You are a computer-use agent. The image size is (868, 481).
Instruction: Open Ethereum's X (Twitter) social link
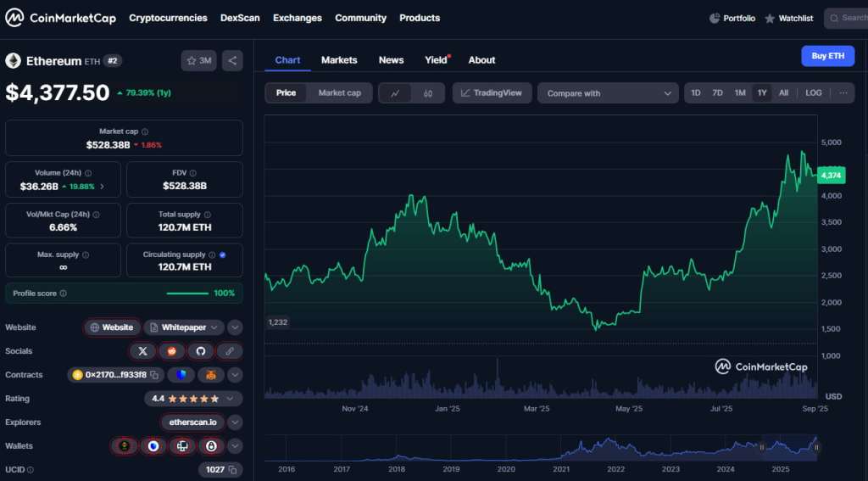[142, 351]
